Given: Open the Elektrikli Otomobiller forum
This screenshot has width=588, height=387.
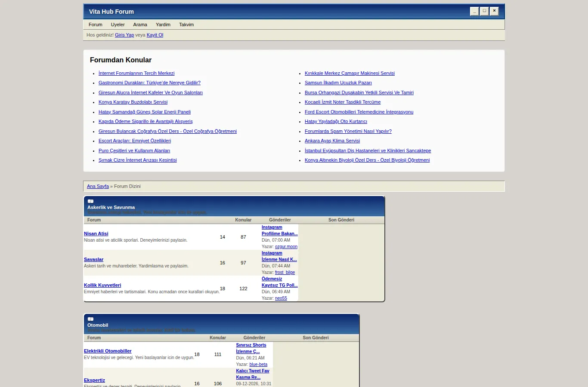Looking at the screenshot, I should click(108, 351).
